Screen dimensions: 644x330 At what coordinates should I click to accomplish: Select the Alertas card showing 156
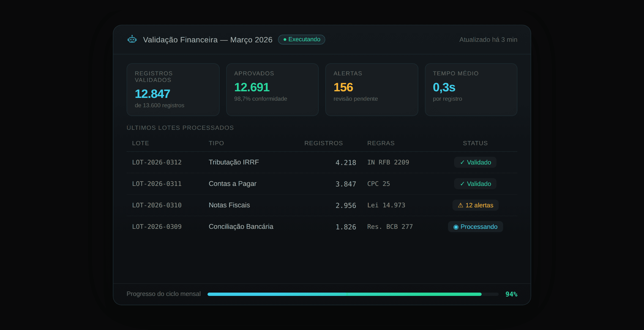tap(372, 89)
